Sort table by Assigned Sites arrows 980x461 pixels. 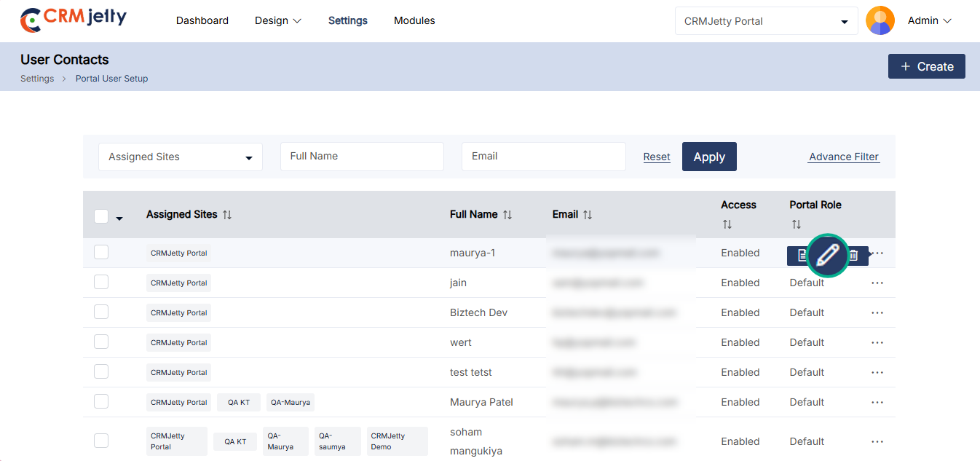point(227,215)
